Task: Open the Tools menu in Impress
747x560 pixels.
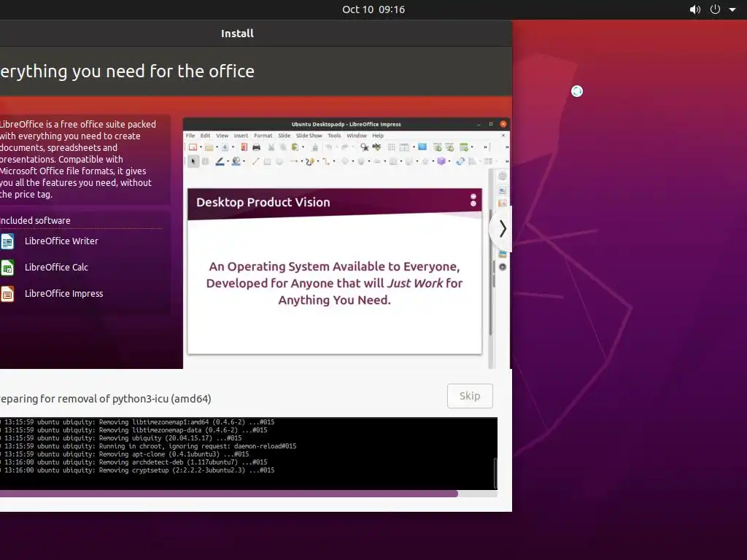Action: 334,136
